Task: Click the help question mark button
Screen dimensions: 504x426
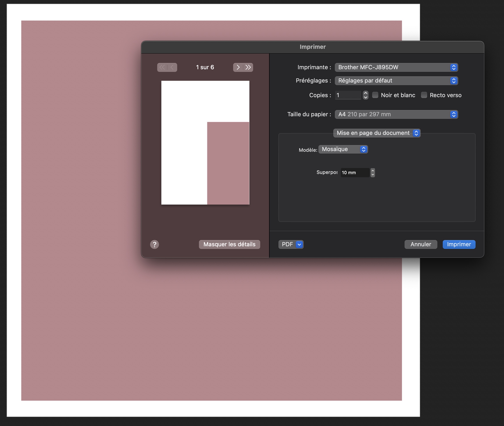Action: click(154, 244)
